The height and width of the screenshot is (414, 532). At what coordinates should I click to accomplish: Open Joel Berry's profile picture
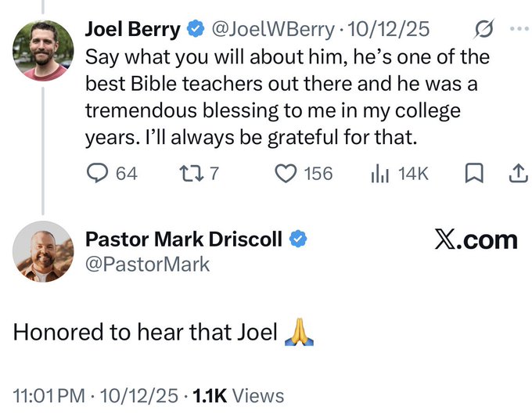click(43, 51)
